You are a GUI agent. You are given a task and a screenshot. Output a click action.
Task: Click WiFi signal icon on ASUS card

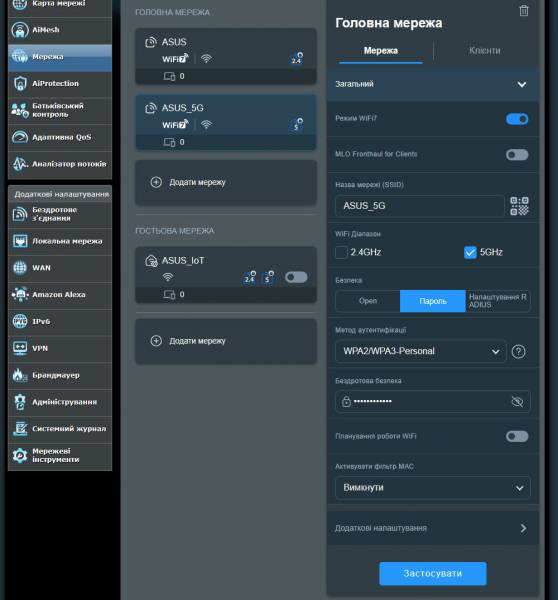click(x=206, y=59)
